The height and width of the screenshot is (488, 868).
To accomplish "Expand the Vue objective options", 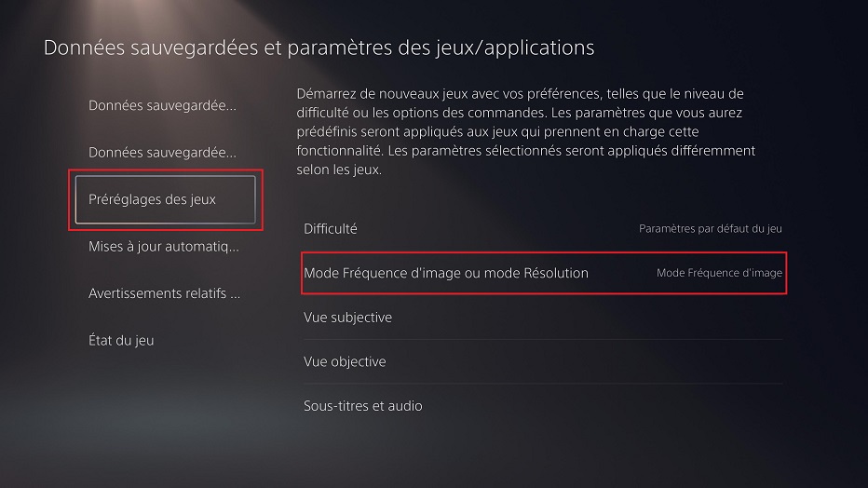I will (542, 361).
